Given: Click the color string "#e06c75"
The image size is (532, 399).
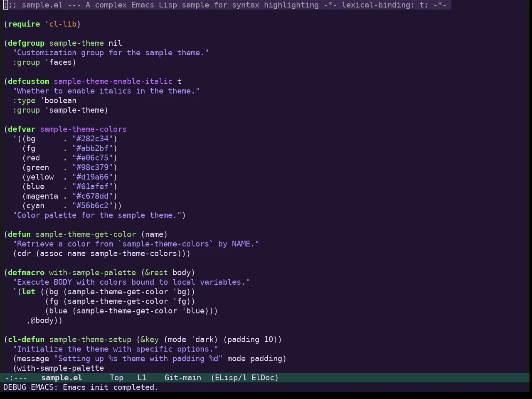Looking at the screenshot, I should point(93,158).
